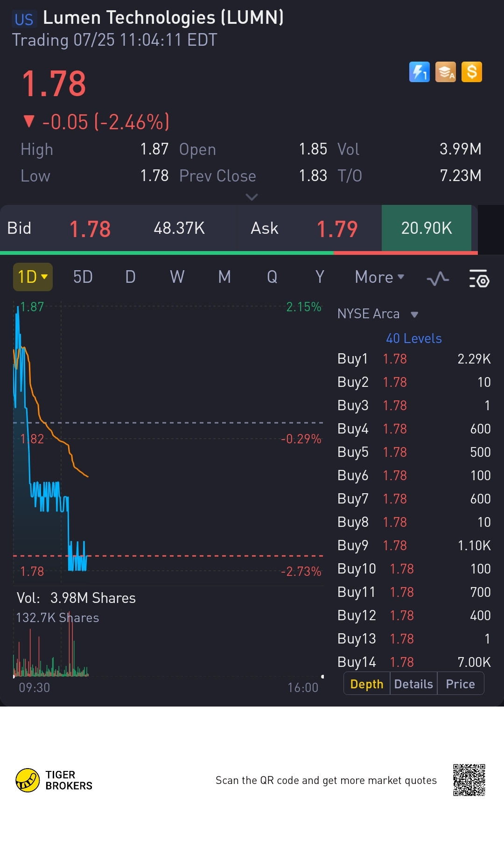Tap the 16:00 end-of-session marker dot
Image resolution: width=504 pixels, height=854 pixels.
(x=322, y=676)
